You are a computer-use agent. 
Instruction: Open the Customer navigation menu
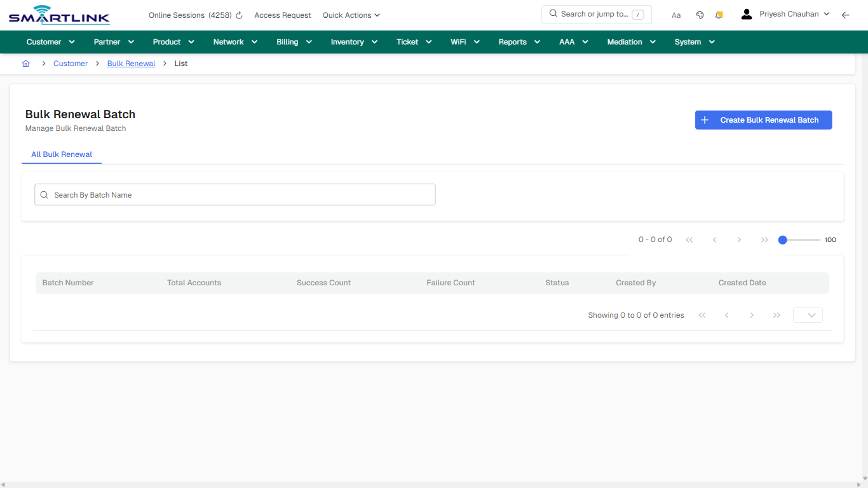point(50,41)
